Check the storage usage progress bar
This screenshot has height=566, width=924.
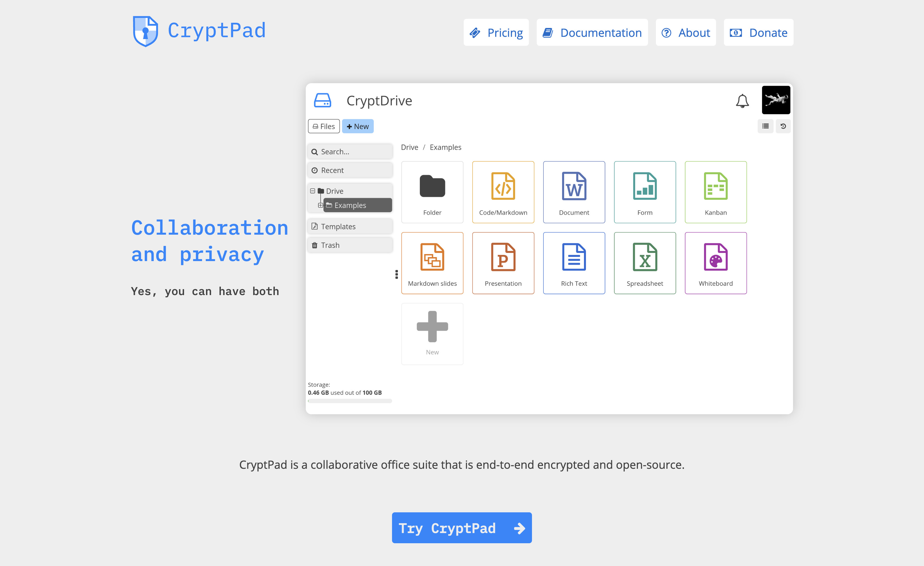click(350, 400)
